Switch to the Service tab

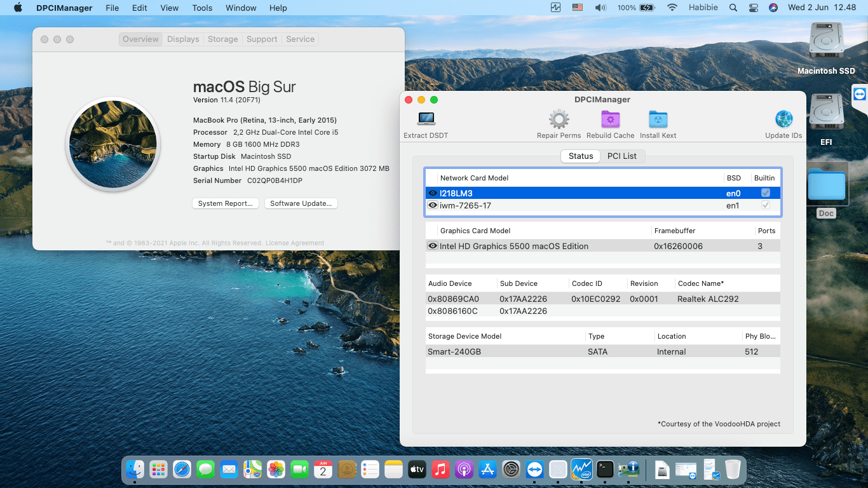point(300,39)
